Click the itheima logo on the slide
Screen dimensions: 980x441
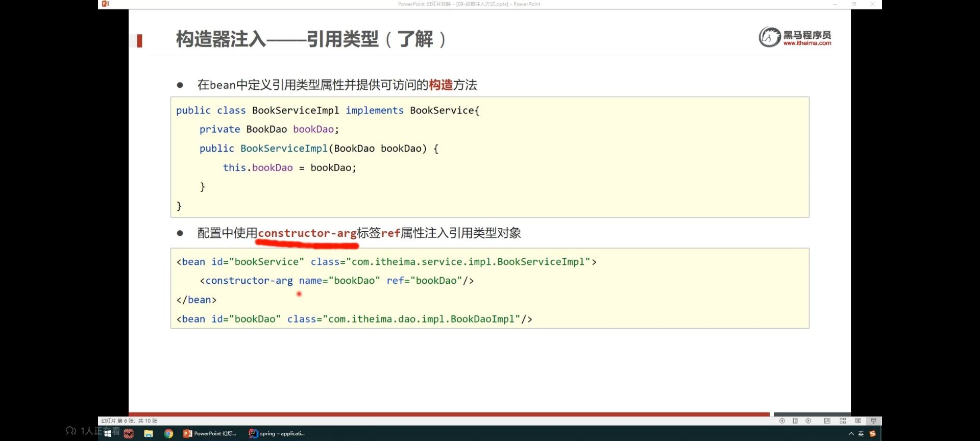[x=795, y=37]
